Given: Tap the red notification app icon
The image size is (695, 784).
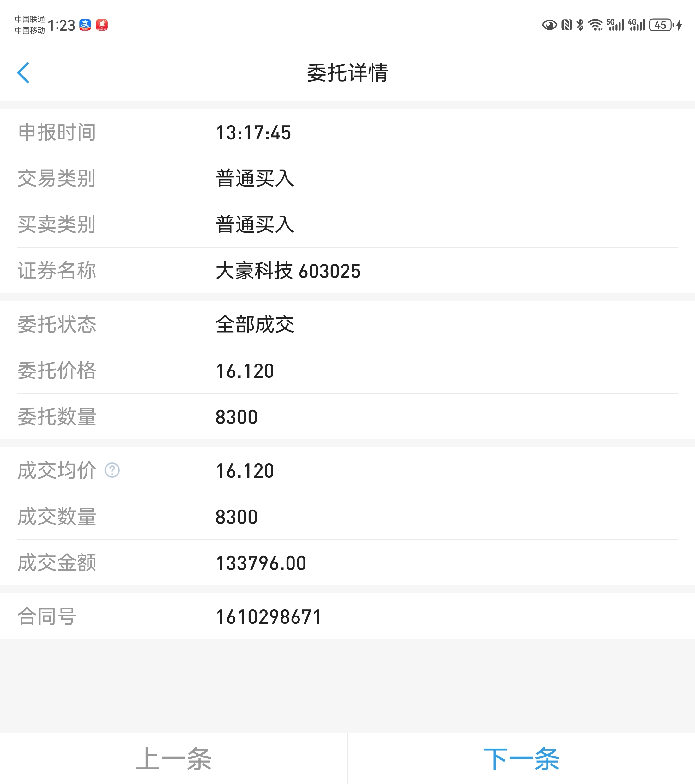Looking at the screenshot, I should click(102, 25).
